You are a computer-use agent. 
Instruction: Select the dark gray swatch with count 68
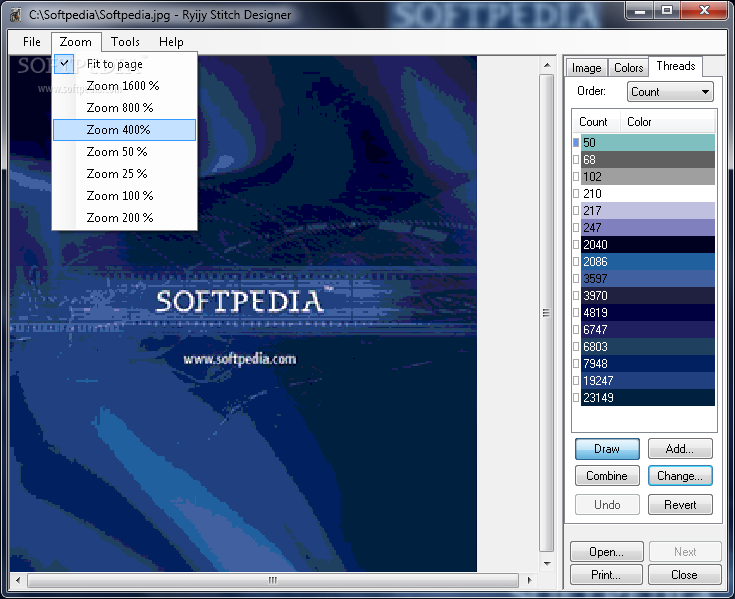[648, 159]
